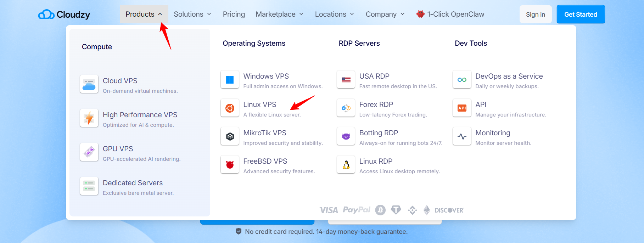The height and width of the screenshot is (243, 644).
Task: Collapse the Products dropdown menu
Action: 144,14
